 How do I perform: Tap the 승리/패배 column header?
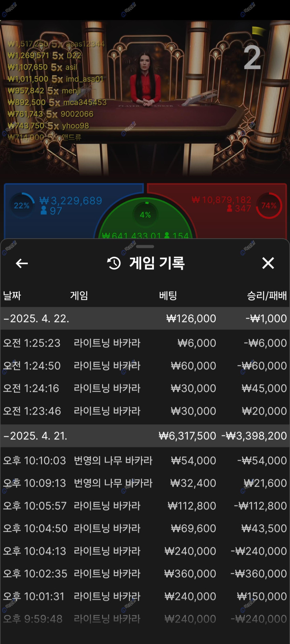coord(266,296)
